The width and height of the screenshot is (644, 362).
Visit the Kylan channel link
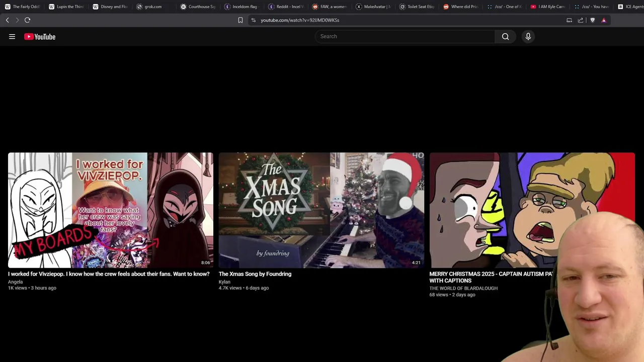point(224,282)
